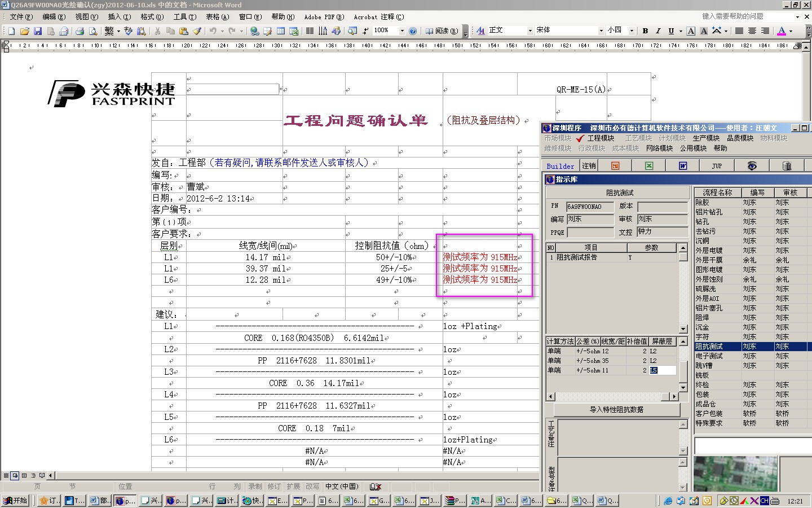
Task: Click the JUP button in the Builder toolbar
Action: [x=717, y=166]
